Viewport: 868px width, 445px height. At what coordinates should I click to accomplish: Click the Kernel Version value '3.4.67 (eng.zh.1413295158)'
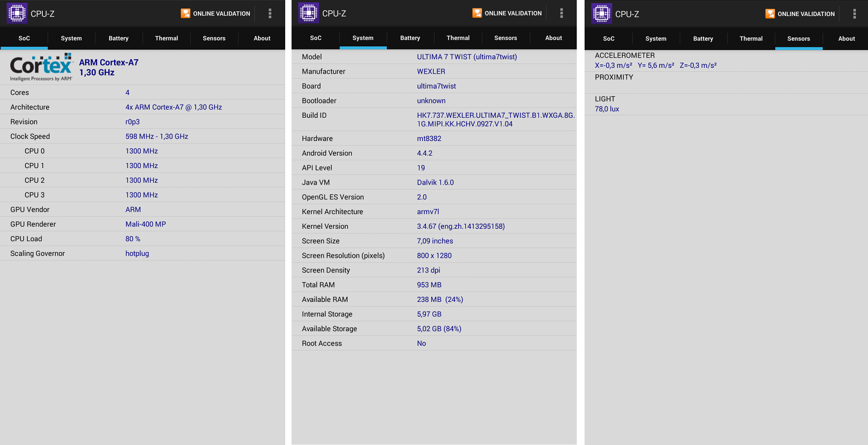coord(461,227)
